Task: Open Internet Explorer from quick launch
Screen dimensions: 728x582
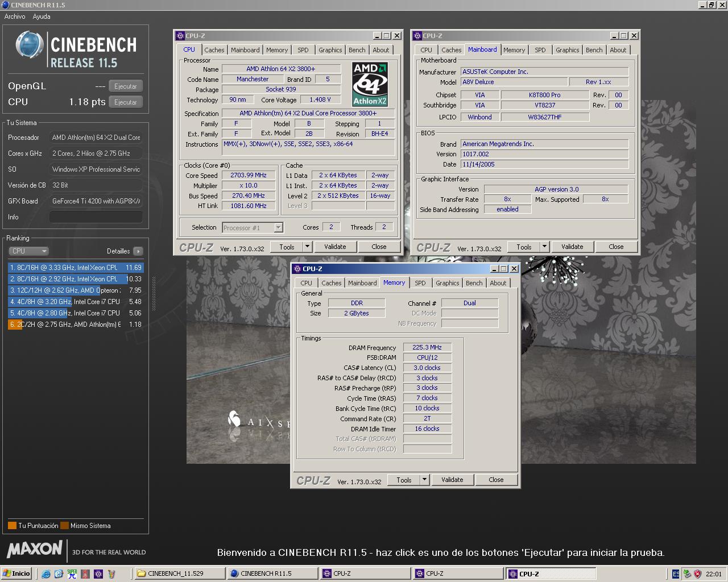Action: pyautogui.click(x=46, y=574)
